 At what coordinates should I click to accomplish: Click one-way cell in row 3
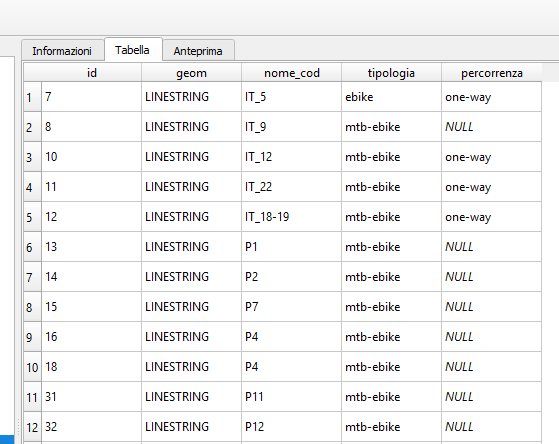pos(492,157)
